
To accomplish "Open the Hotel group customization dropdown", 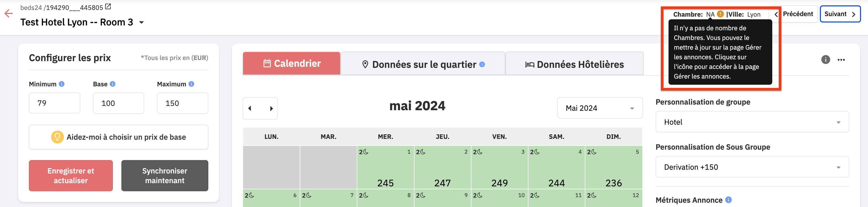I will [752, 122].
